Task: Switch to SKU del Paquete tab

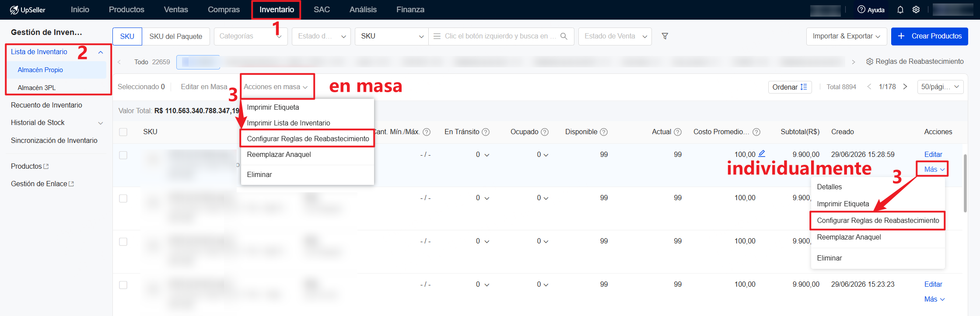Action: click(176, 36)
